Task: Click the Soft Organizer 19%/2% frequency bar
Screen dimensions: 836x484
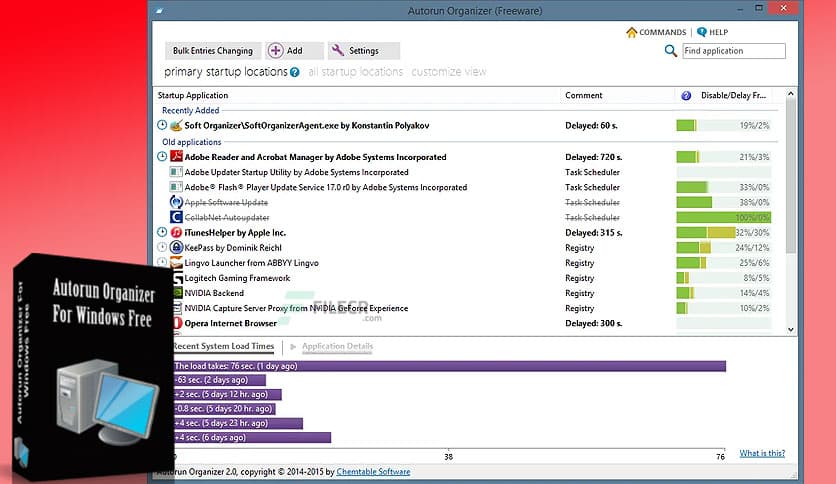Action: tap(724, 126)
